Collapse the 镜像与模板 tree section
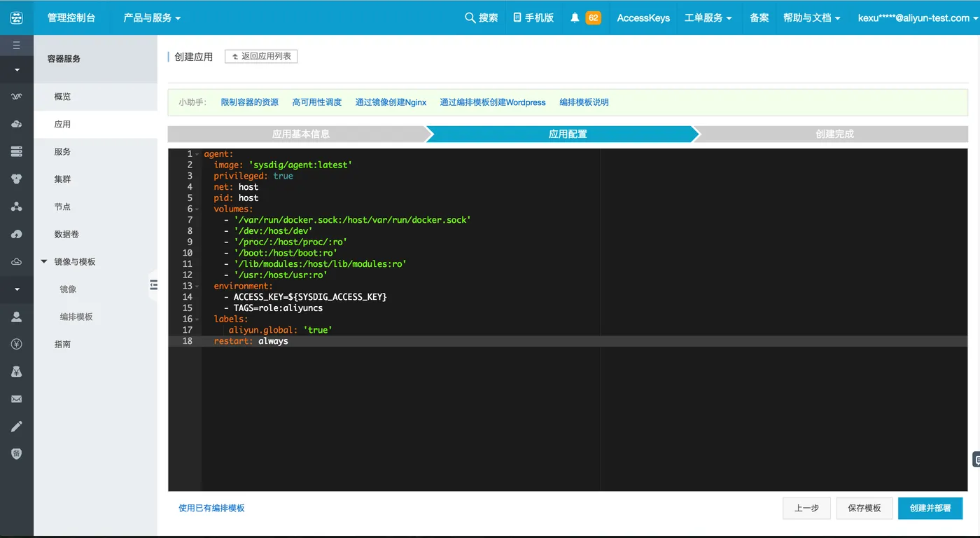 44,262
